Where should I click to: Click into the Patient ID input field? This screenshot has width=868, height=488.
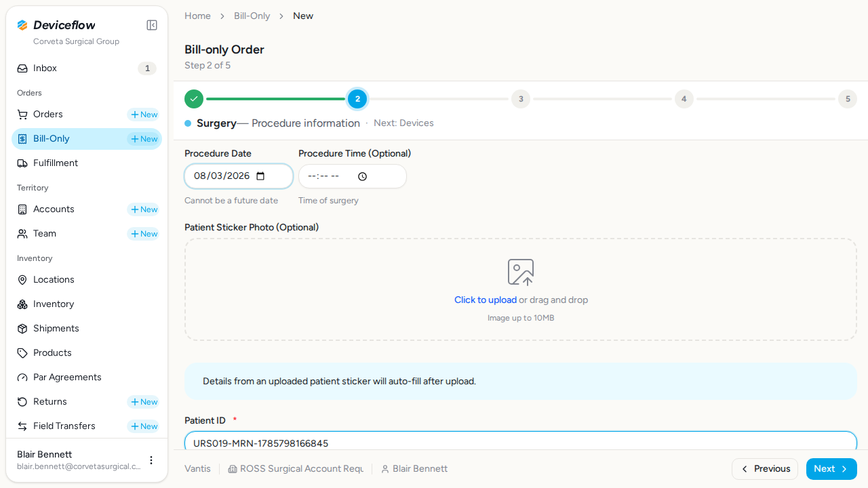[x=521, y=441]
